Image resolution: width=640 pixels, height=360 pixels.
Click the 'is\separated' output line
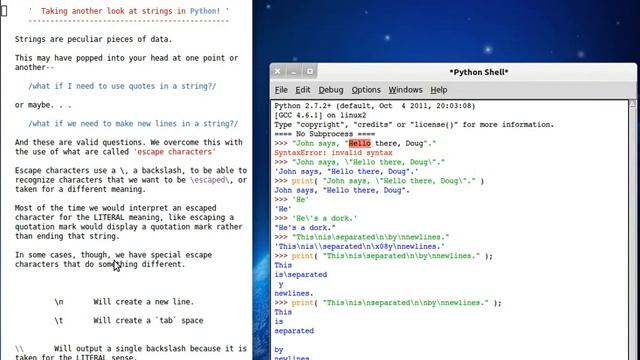pyautogui.click(x=300, y=275)
